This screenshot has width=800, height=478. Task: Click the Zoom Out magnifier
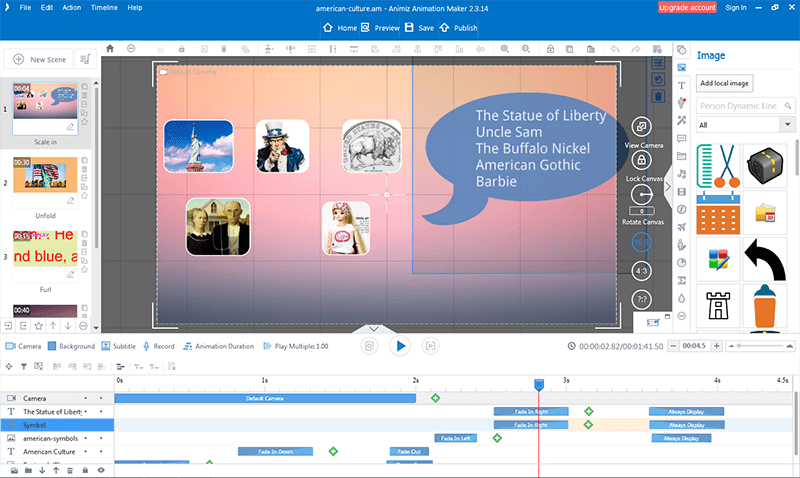[526, 49]
